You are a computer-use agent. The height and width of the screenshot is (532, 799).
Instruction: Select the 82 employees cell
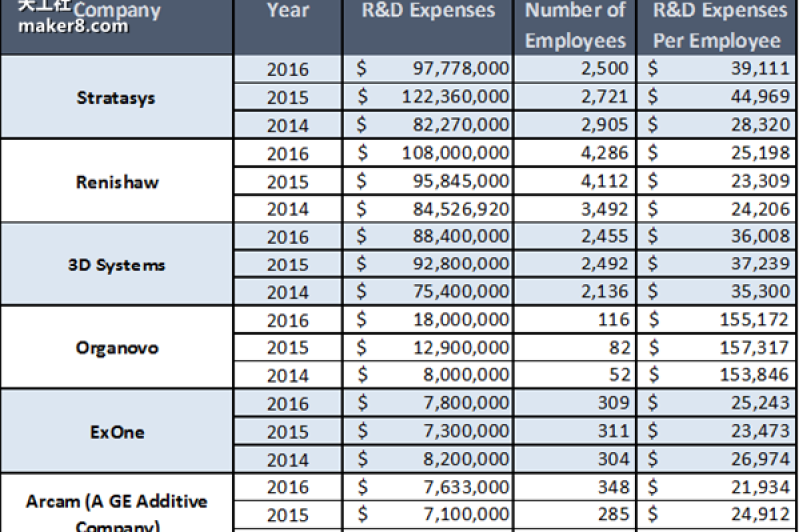coord(575,347)
